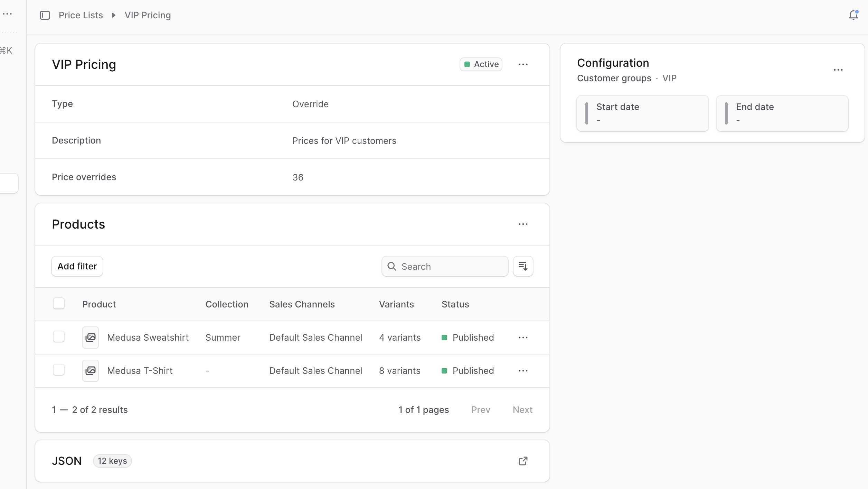Click the Add filter button
This screenshot has height=489, width=868.
point(77,266)
